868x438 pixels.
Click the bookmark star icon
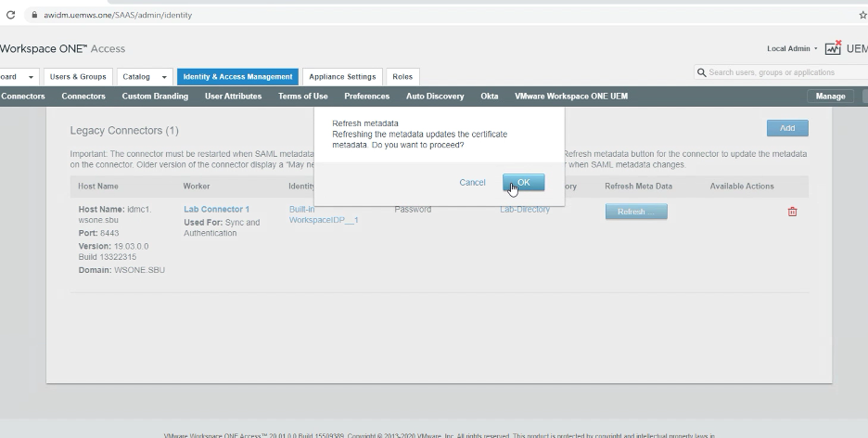click(x=862, y=16)
